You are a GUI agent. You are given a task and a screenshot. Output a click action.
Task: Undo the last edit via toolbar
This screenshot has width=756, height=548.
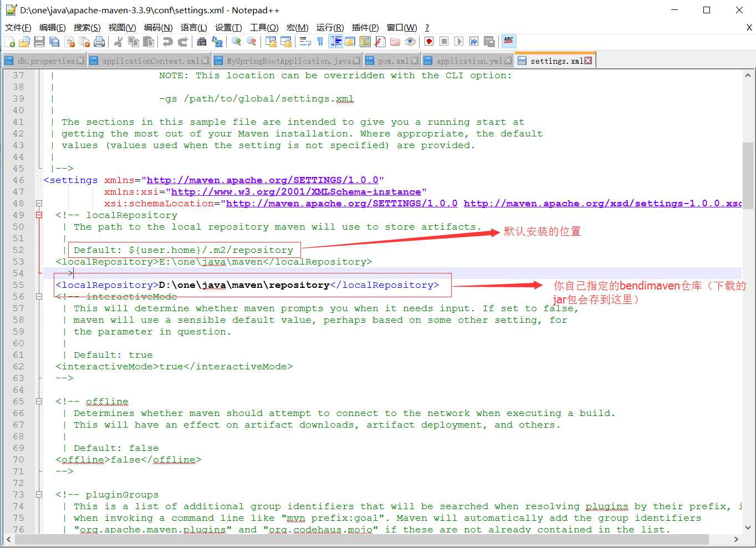167,42
